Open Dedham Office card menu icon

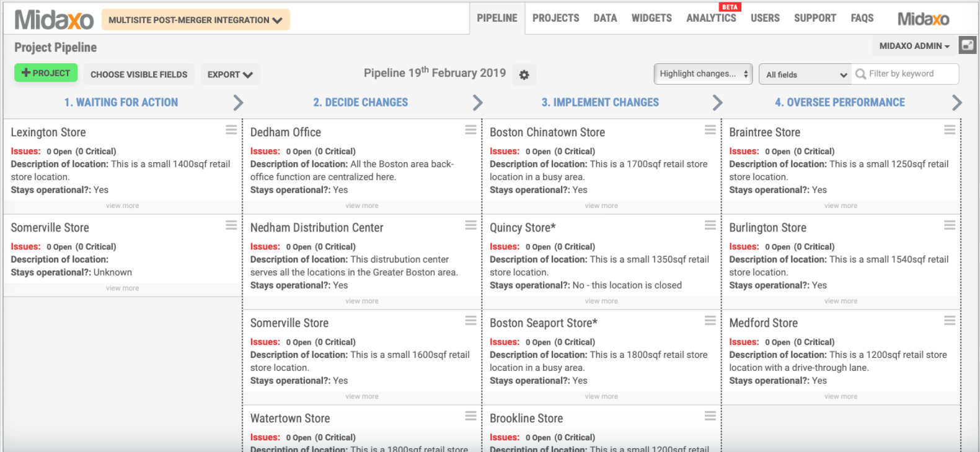coord(471,130)
